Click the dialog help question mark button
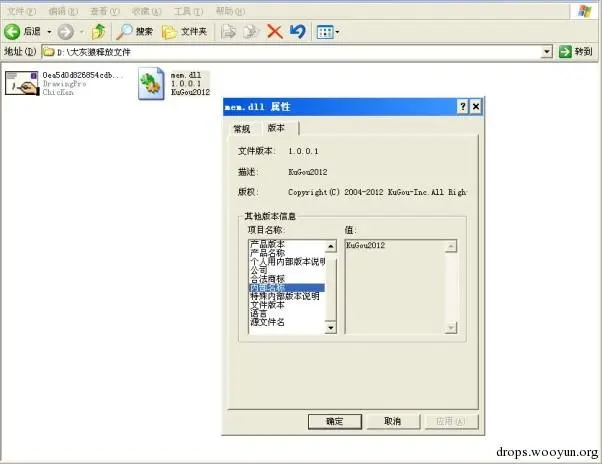 tap(463, 106)
